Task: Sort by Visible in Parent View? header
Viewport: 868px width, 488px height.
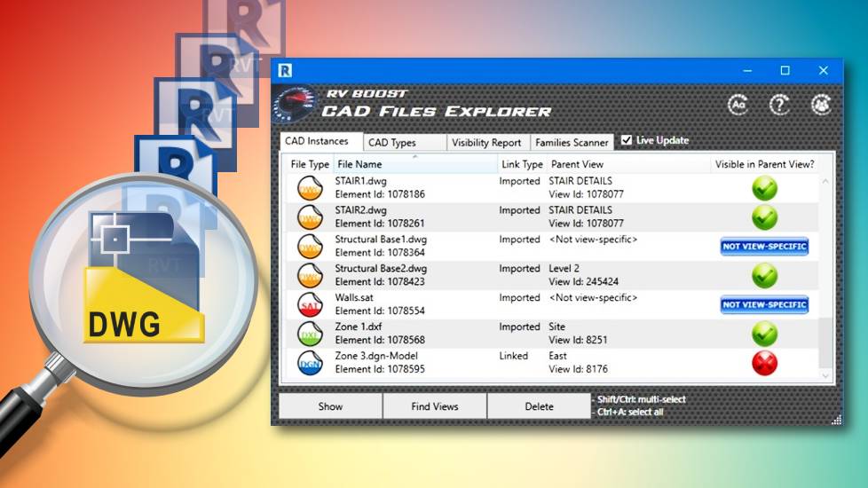Action: coord(764,164)
